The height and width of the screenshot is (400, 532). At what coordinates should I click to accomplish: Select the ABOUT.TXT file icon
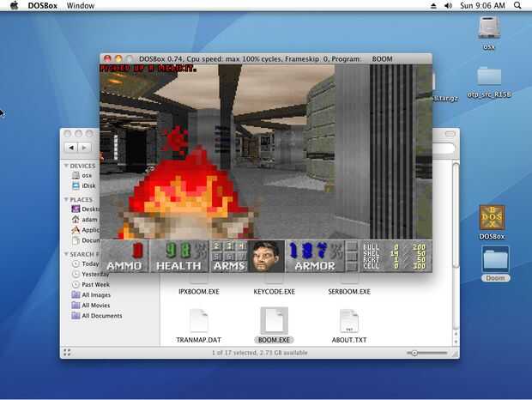point(349,321)
